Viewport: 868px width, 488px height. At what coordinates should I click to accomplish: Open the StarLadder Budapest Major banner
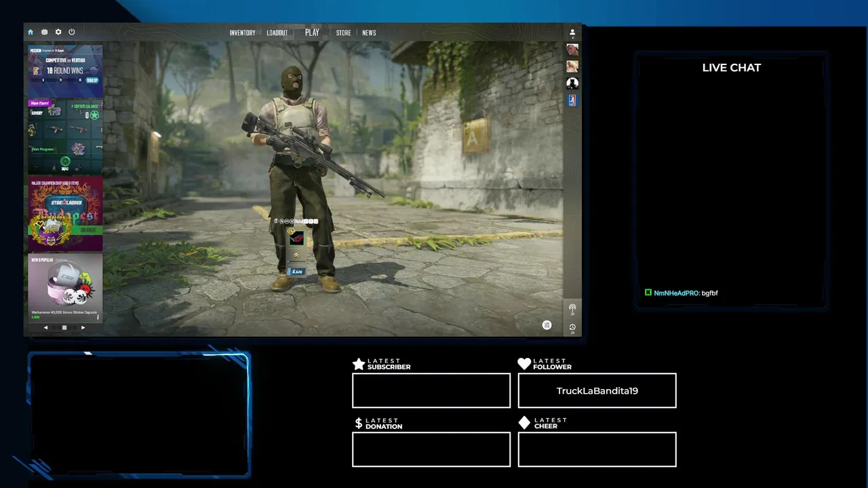(65, 213)
